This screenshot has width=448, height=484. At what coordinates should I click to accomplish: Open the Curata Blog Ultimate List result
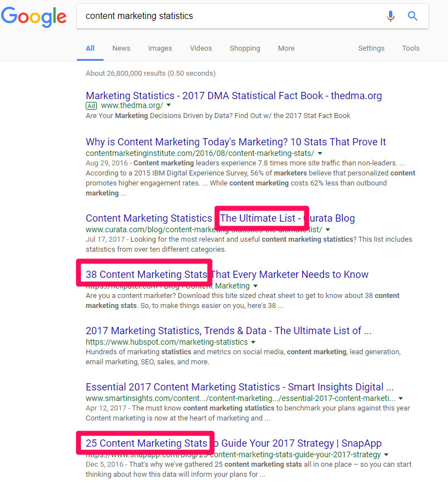pyautogui.click(x=220, y=218)
